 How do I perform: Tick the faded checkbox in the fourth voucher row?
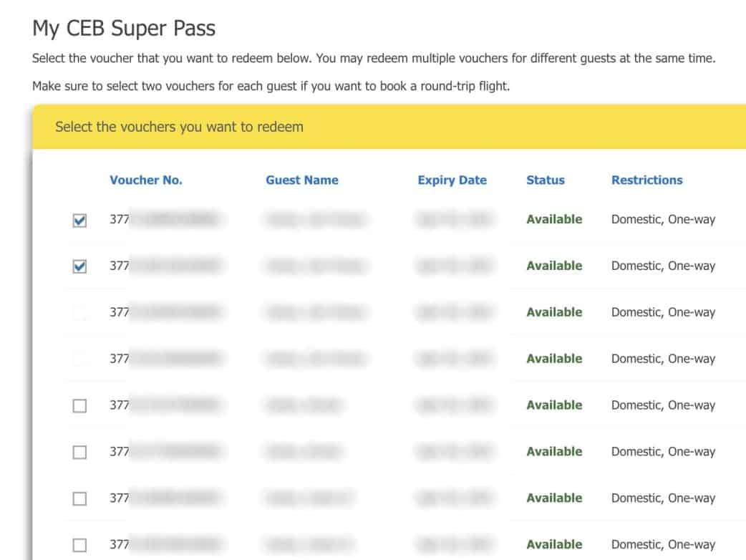coord(79,359)
